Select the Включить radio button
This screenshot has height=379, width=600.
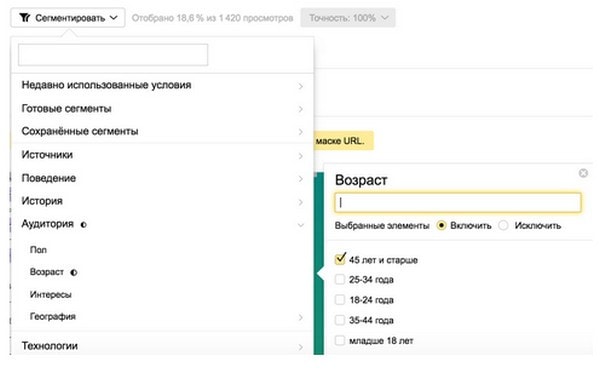click(x=441, y=225)
